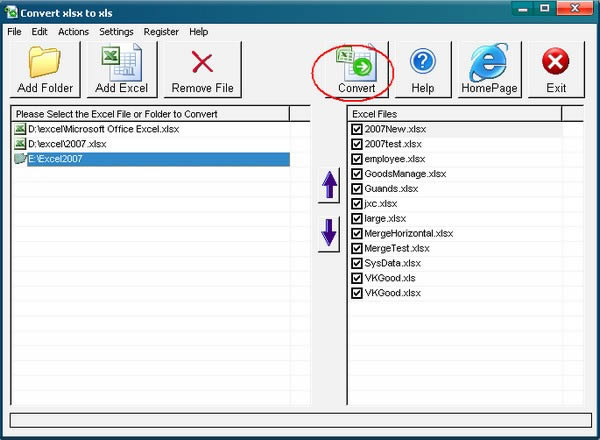
Task: Start conversion with the Convert button
Action: 357,70
